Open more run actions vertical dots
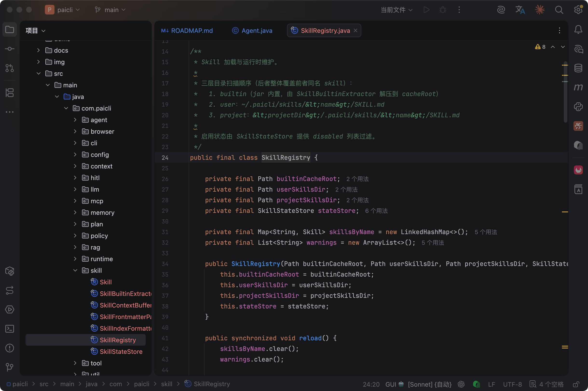Image resolution: width=588 pixels, height=391 pixels. coord(459,10)
